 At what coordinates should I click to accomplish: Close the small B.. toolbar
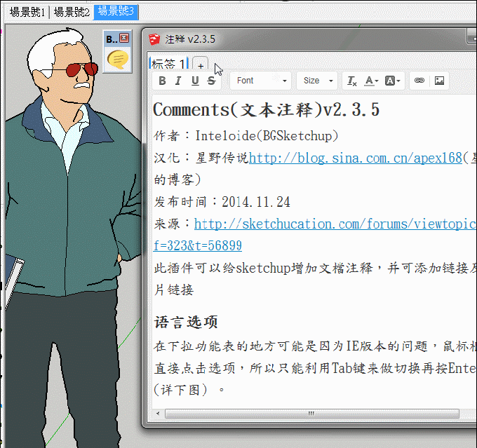pyautogui.click(x=124, y=38)
